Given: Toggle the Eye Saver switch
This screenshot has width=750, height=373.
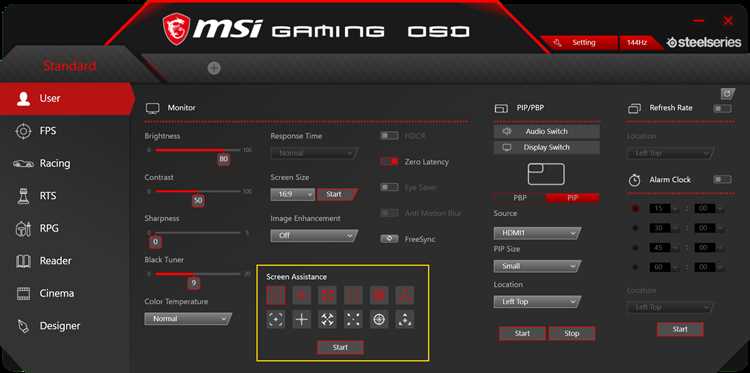Looking at the screenshot, I should coord(389,187).
